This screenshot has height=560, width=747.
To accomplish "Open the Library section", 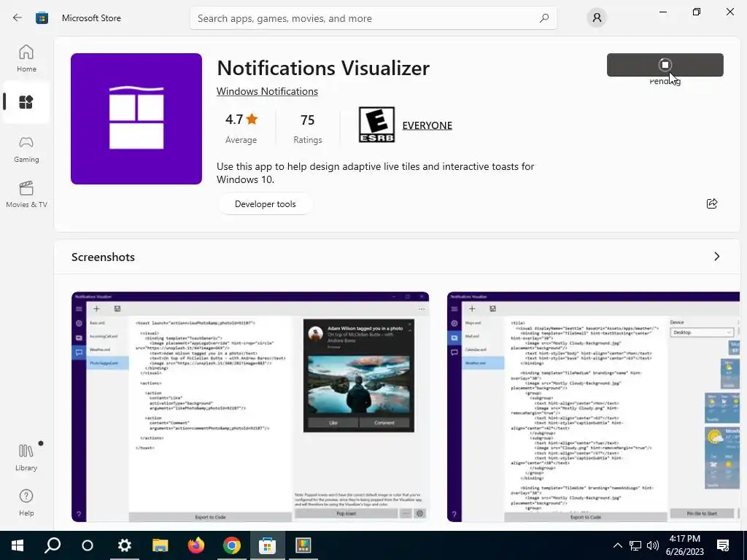I will tap(26, 458).
